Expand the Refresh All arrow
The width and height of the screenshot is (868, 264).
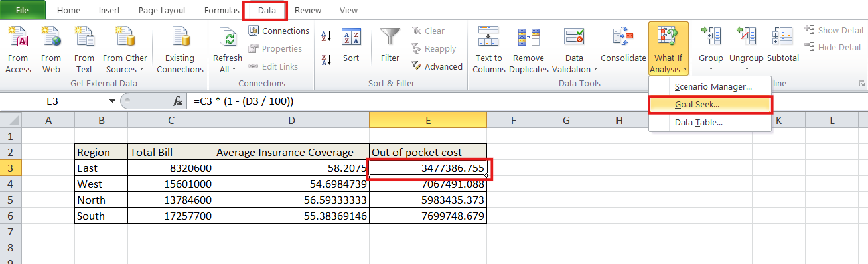point(234,70)
